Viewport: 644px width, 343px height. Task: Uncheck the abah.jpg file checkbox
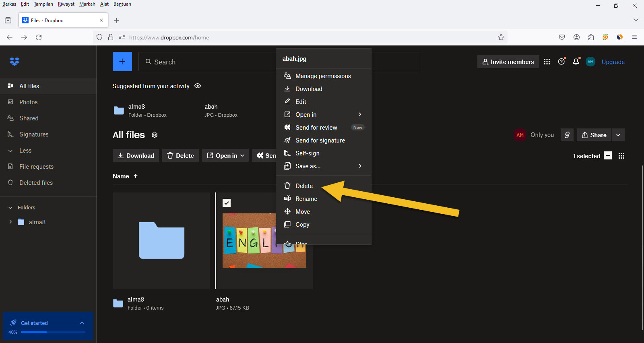click(227, 203)
